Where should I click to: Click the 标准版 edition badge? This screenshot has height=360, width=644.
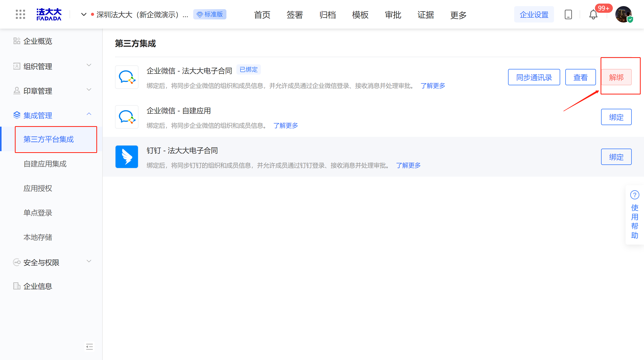click(210, 14)
